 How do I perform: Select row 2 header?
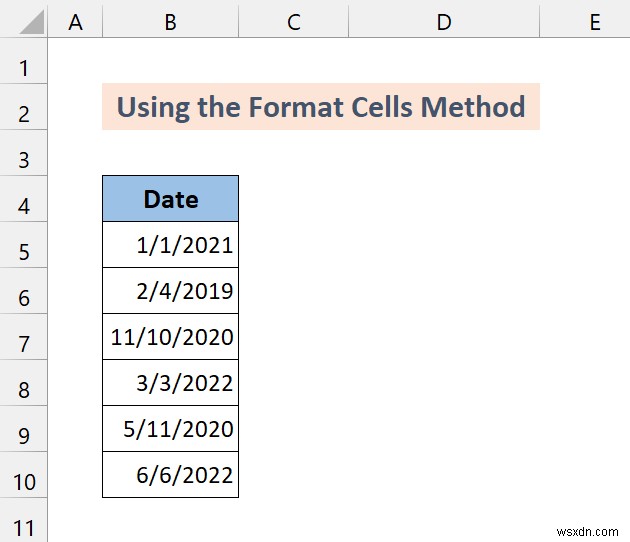[24, 107]
